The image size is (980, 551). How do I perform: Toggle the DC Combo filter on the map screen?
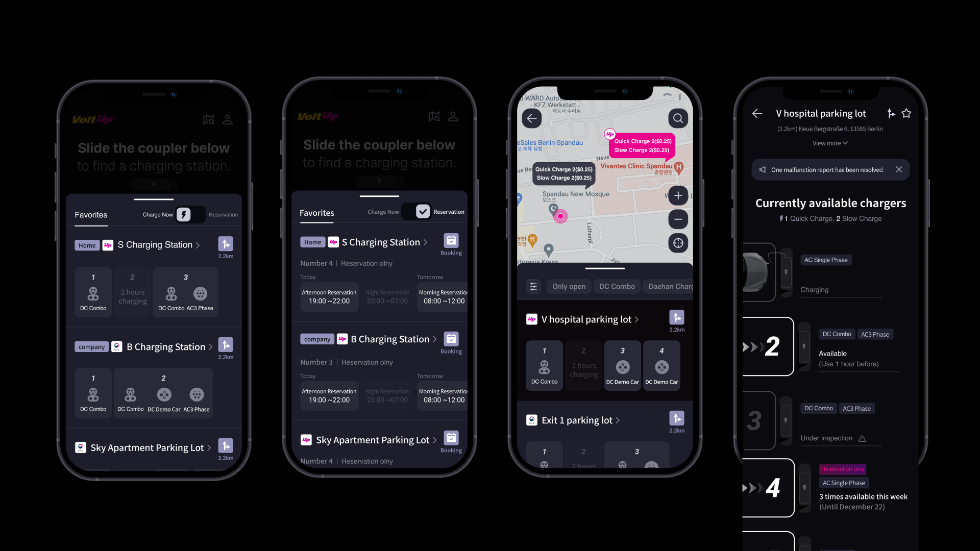click(617, 286)
